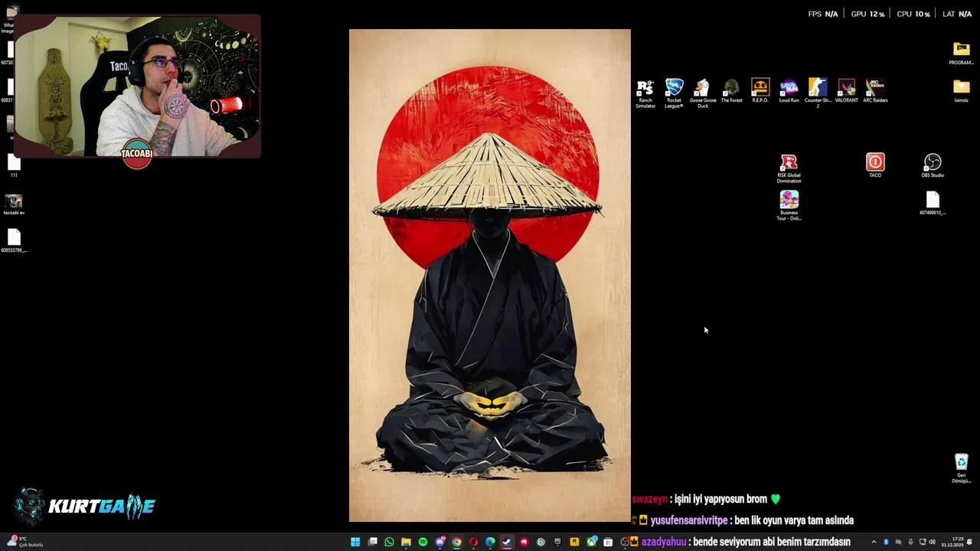Select the 607499610 file on the desktop
The height and width of the screenshot is (551, 980).
[x=933, y=203]
